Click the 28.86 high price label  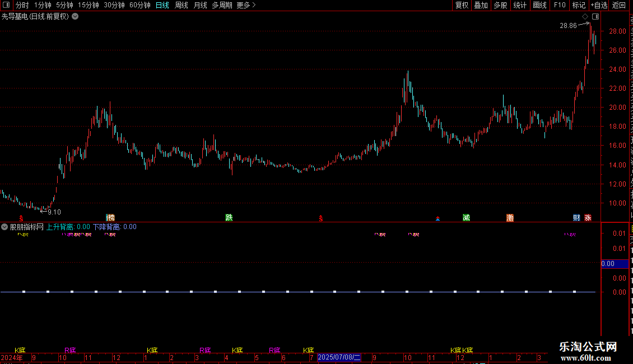point(568,25)
